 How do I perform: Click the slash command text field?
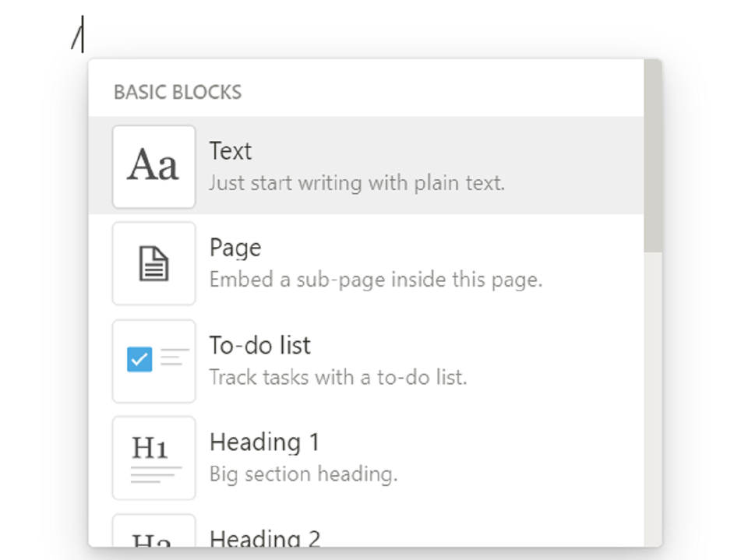click(x=76, y=34)
